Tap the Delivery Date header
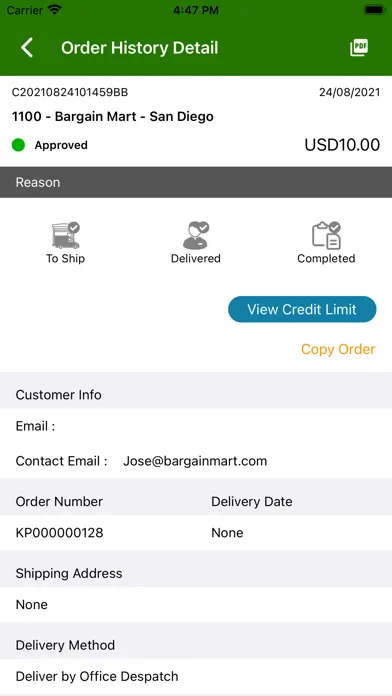The width and height of the screenshot is (392, 696). pyautogui.click(x=252, y=502)
